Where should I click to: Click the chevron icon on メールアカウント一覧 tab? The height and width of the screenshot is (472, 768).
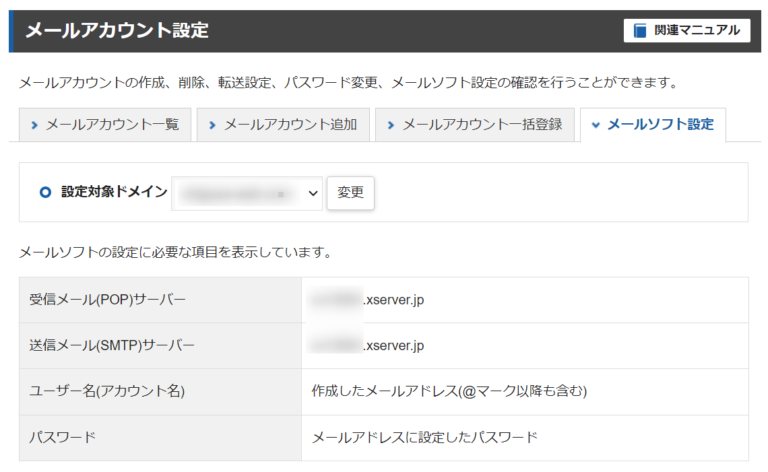[35, 125]
